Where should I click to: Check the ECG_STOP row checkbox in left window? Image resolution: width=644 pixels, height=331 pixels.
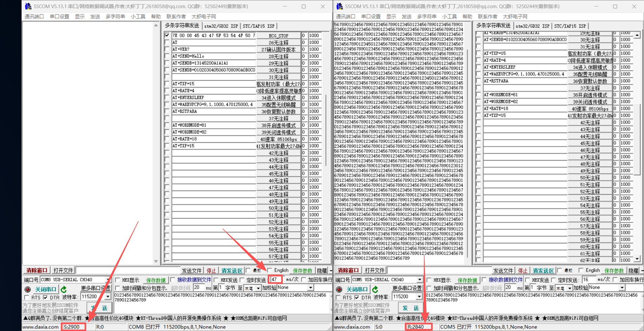point(167,35)
